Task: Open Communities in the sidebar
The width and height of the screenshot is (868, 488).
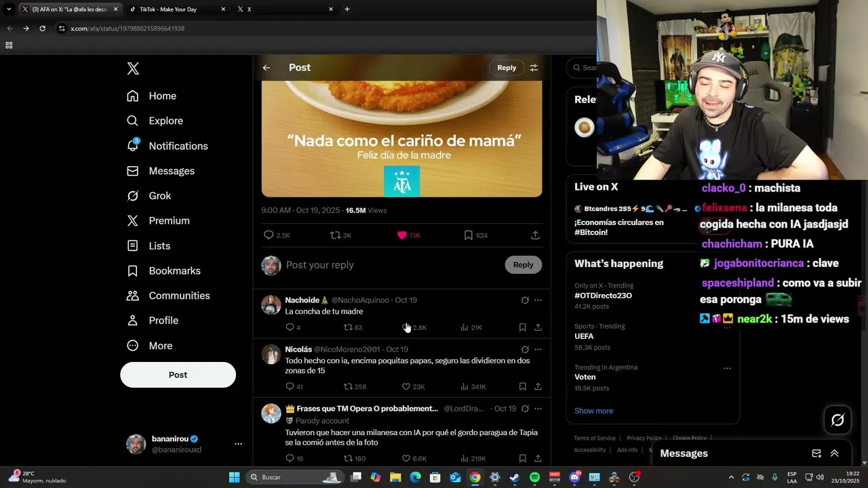Action: [168, 296]
